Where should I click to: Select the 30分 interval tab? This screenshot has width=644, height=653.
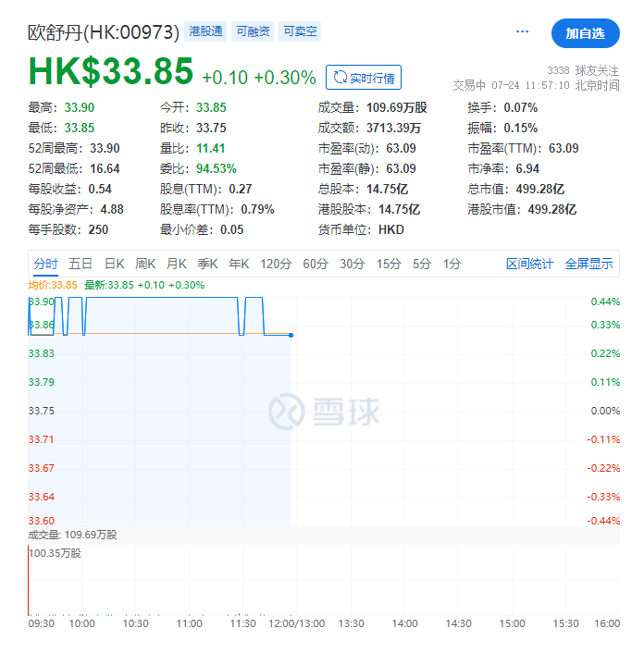tap(352, 264)
